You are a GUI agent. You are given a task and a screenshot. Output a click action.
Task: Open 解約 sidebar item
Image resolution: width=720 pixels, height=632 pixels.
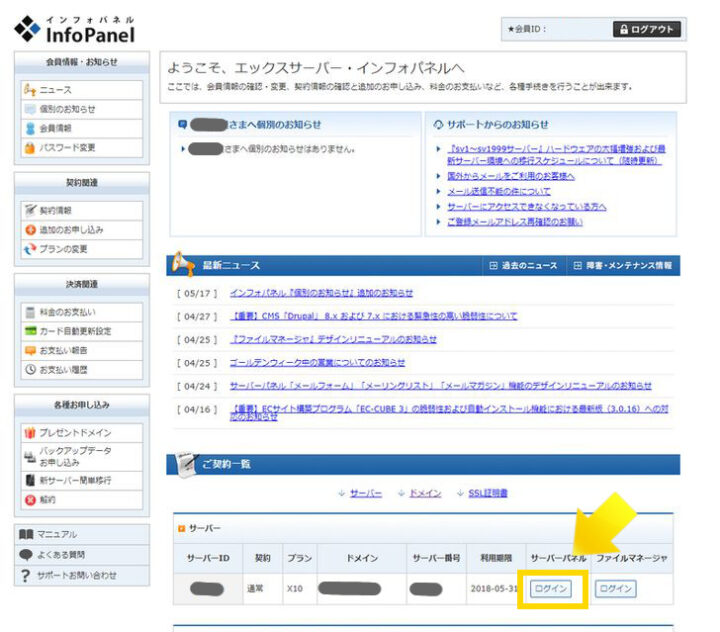pos(82,500)
